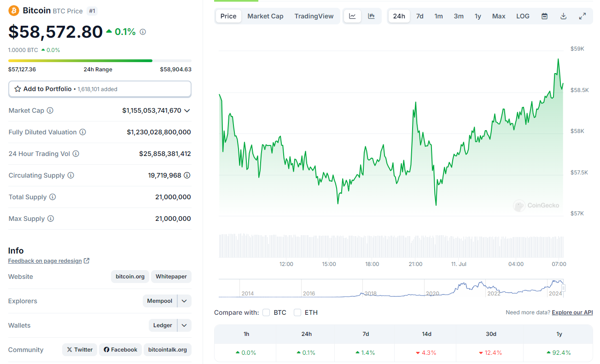The width and height of the screenshot is (600, 364).
Task: Open the calendar date range picker
Action: (545, 16)
